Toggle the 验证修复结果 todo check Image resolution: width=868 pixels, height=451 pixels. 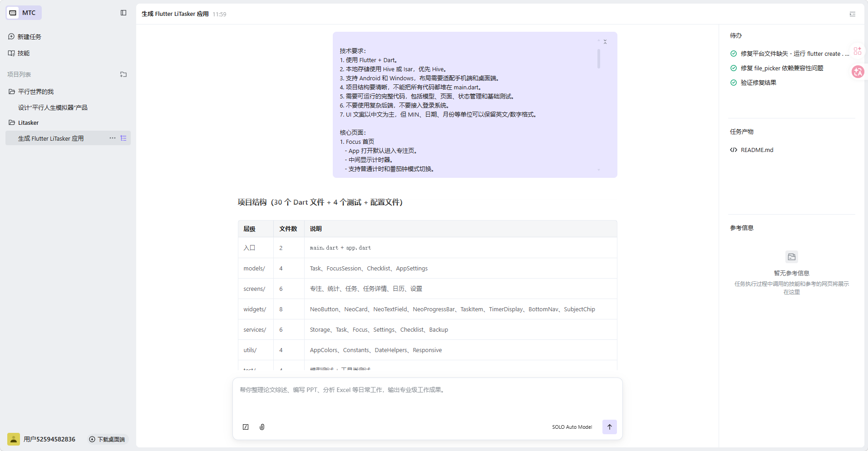pyautogui.click(x=733, y=83)
